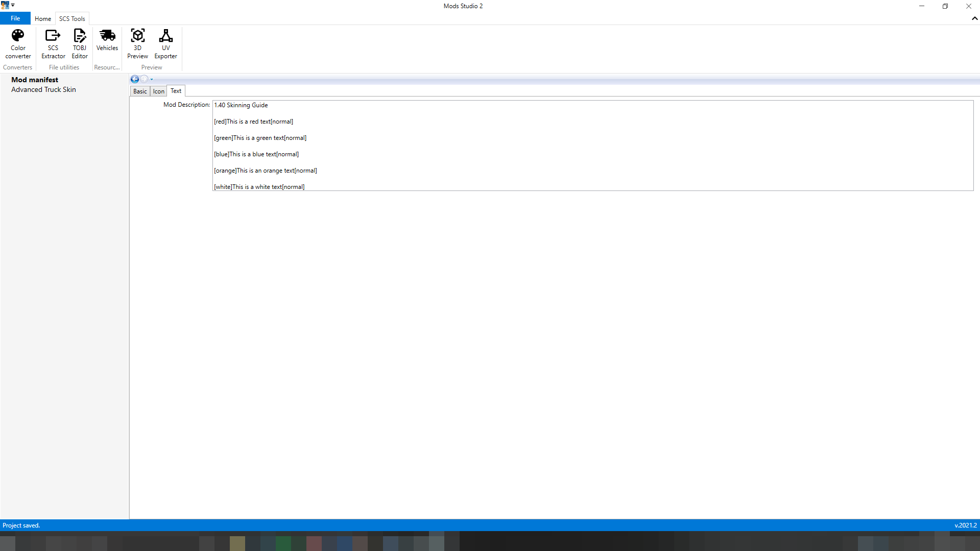Image resolution: width=980 pixels, height=551 pixels.
Task: Launch the SCS Extractor
Action: coord(53,44)
